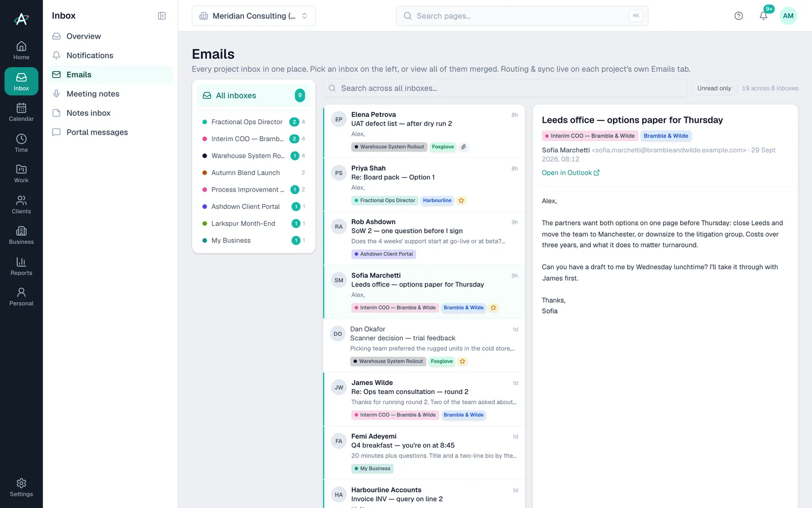Image resolution: width=812 pixels, height=508 pixels.
Task: Select the All inboxes entry
Action: [x=254, y=96]
